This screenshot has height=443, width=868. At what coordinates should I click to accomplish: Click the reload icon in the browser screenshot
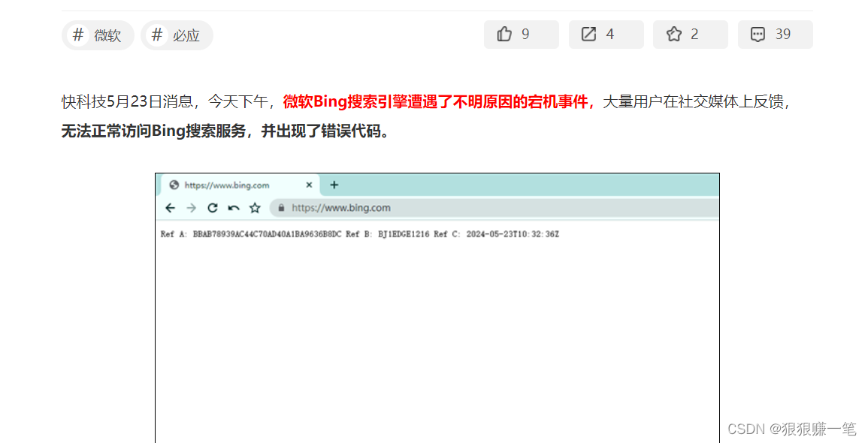[212, 208]
